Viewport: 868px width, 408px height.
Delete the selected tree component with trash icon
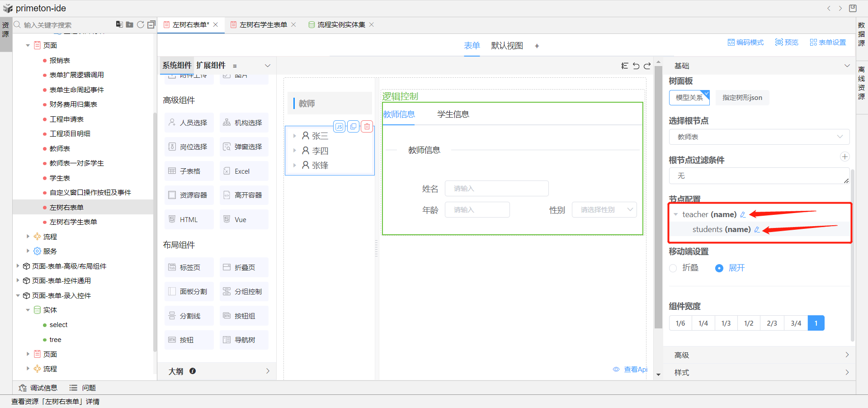[x=367, y=127]
